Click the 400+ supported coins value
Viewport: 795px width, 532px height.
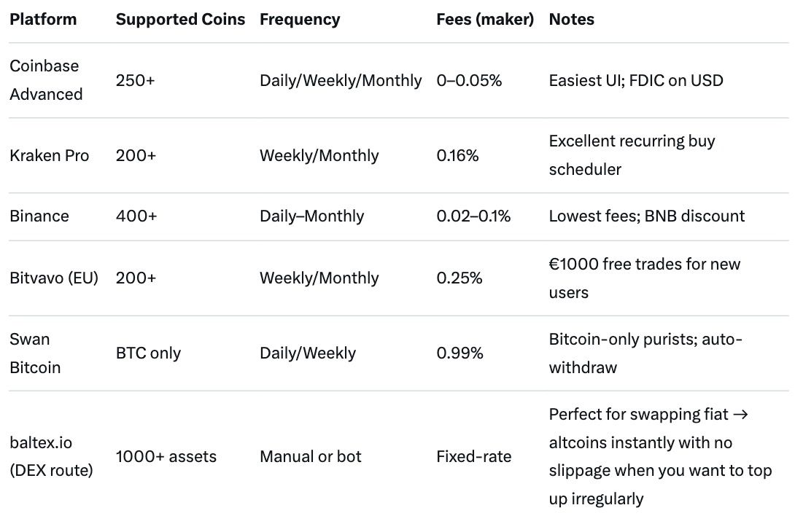point(136,216)
